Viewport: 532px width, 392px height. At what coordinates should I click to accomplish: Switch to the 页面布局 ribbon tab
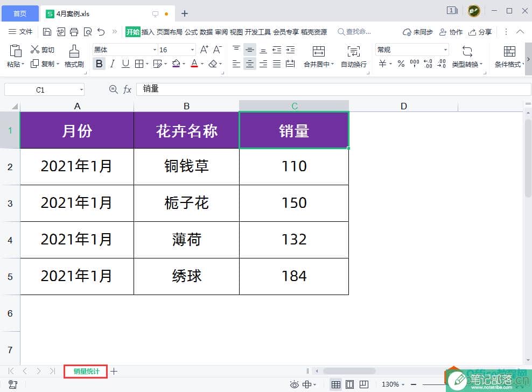(x=169, y=32)
